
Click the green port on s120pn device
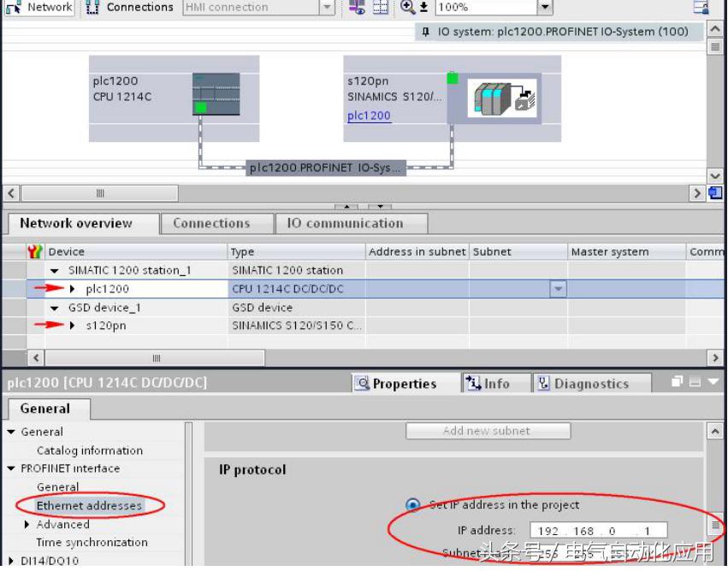coord(453,78)
